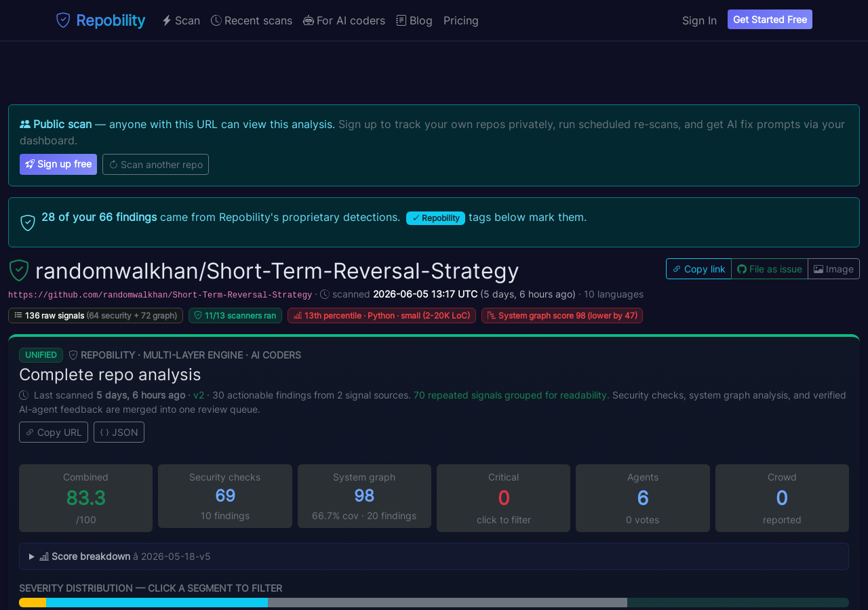
Task: Click Scan another repo button
Action: (155, 164)
